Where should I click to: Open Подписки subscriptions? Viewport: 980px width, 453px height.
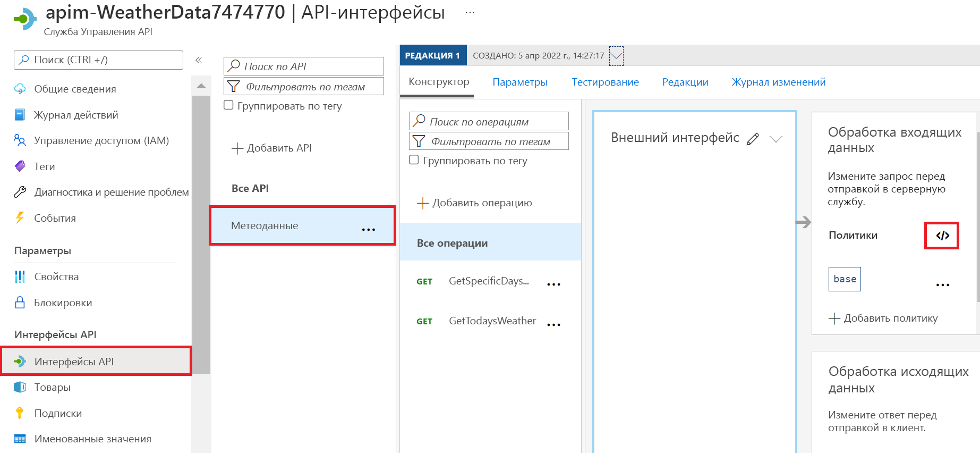58,413
